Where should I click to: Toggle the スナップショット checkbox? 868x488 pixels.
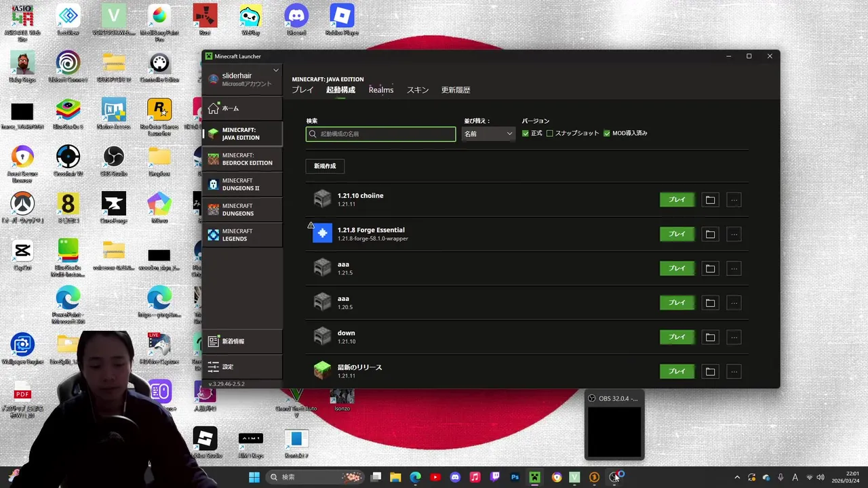(x=550, y=134)
